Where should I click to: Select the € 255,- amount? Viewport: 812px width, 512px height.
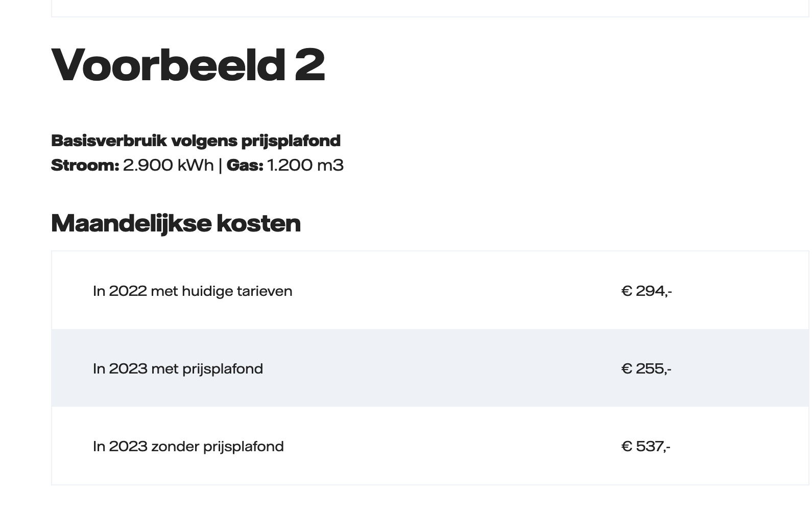646,369
